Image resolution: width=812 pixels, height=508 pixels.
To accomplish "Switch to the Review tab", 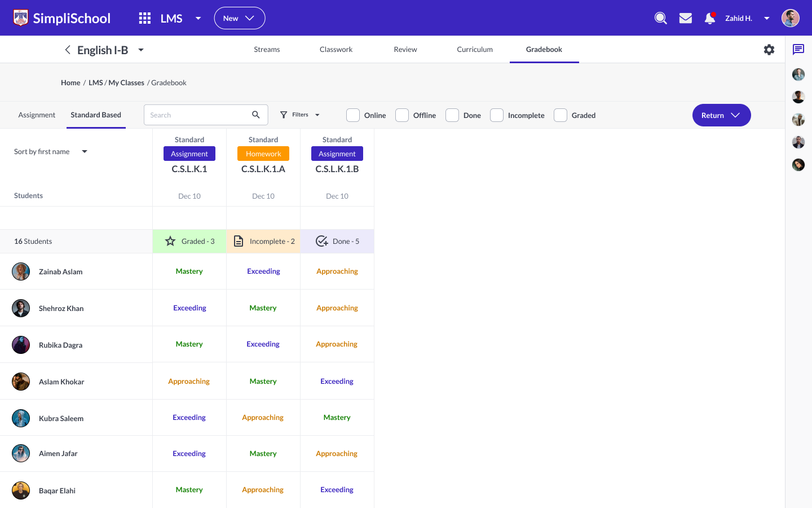I will [405, 50].
